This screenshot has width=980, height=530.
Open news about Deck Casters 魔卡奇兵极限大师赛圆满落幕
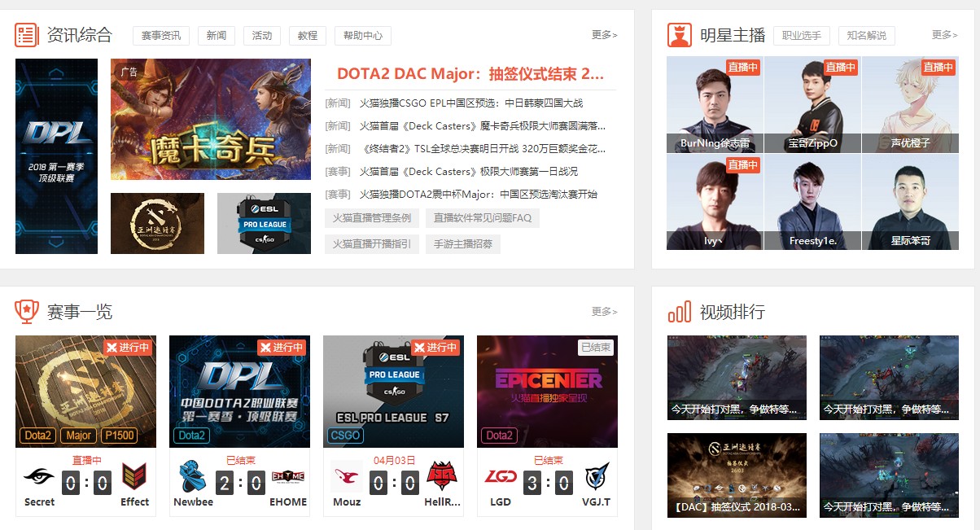(483, 126)
